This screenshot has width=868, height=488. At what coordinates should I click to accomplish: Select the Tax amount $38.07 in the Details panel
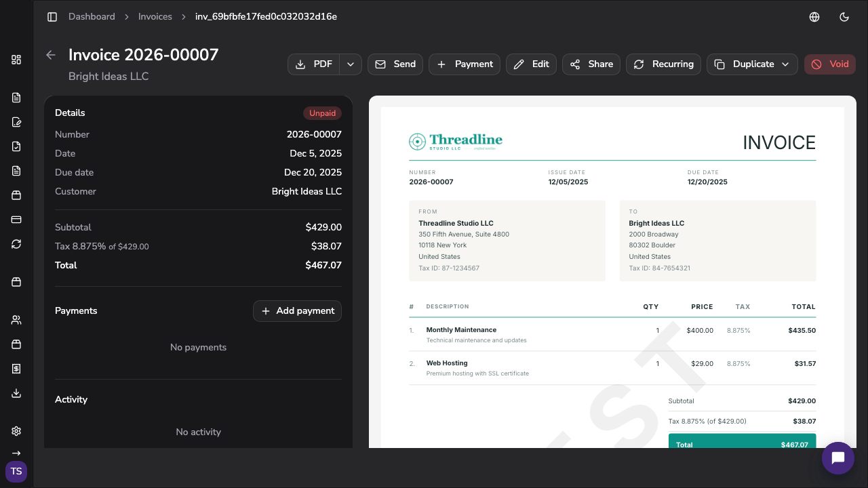coord(326,247)
